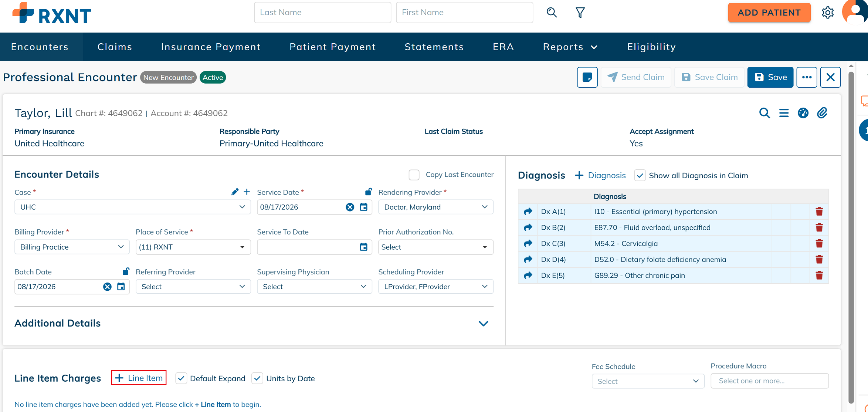Go to Claims tab
The height and width of the screenshot is (412, 868).
click(115, 47)
